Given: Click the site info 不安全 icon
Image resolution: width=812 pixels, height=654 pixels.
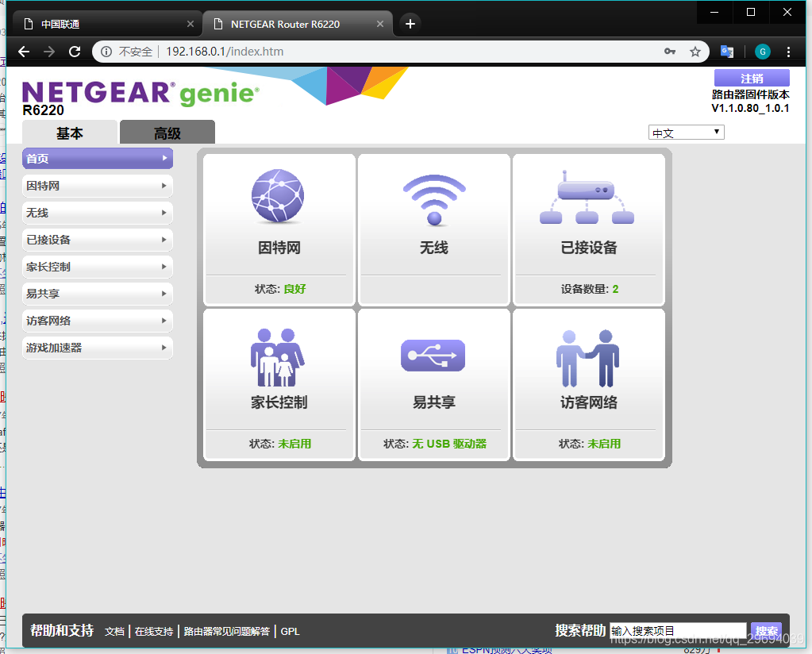Looking at the screenshot, I should point(106,52).
